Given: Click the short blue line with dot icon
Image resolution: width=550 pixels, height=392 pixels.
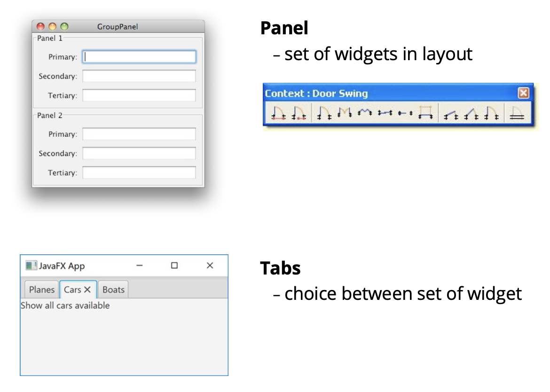Looking at the screenshot, I should click(x=405, y=113).
